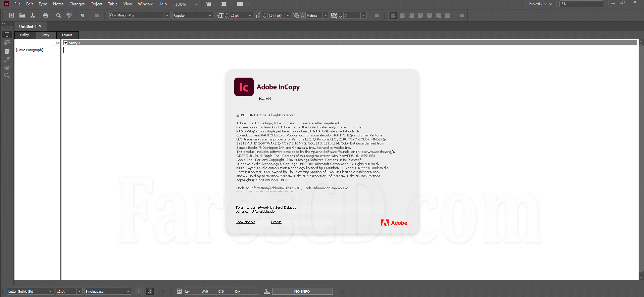Open the behance.net/sergidelgado link
644x297 pixels.
(255, 212)
